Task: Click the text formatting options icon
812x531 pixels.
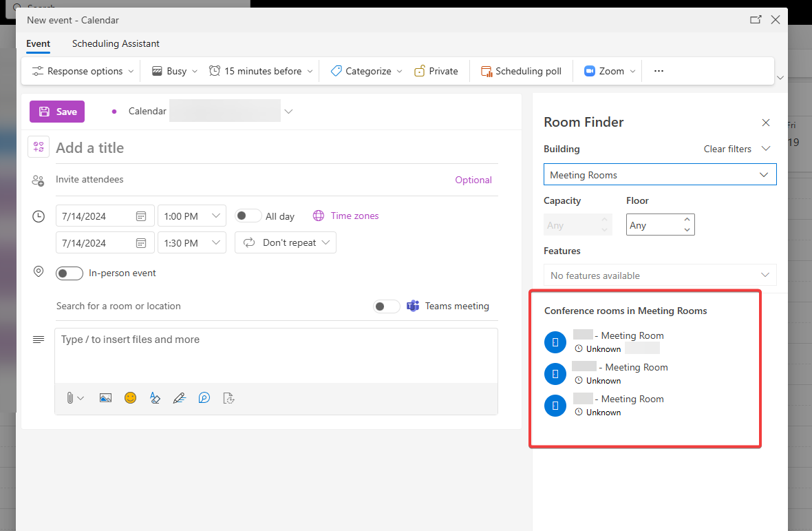Action: [x=155, y=398]
